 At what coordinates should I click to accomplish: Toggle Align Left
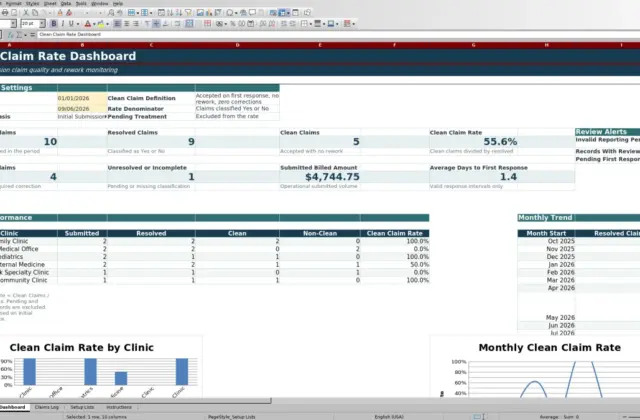117,24
